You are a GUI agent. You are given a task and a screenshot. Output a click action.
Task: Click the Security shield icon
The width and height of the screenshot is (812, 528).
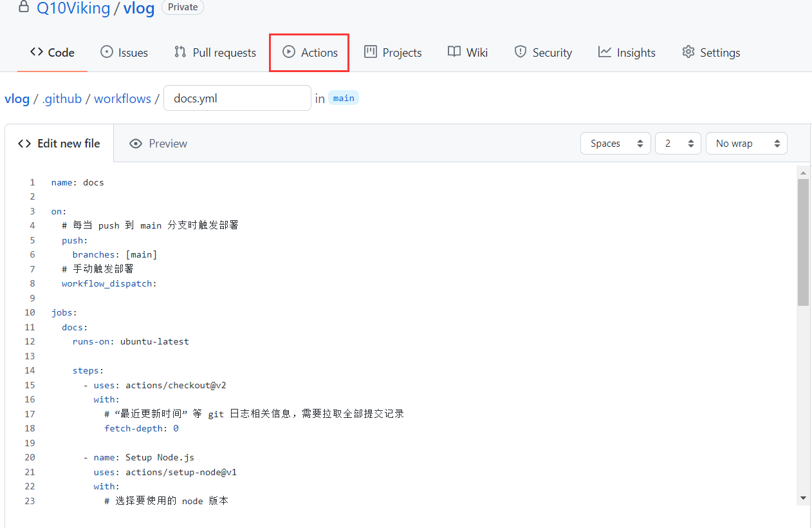(521, 52)
